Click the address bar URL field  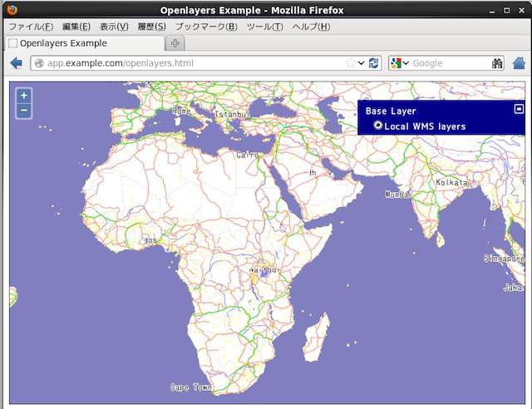click(191, 63)
